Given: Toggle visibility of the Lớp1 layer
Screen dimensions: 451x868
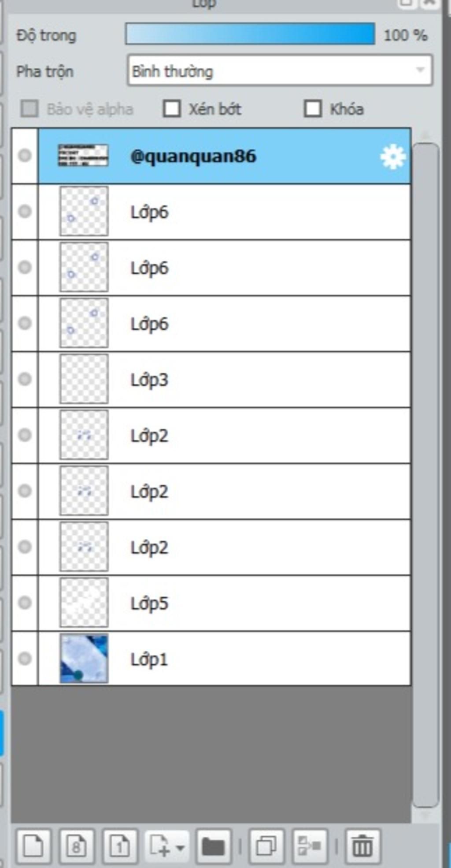Looking at the screenshot, I should (x=25, y=659).
